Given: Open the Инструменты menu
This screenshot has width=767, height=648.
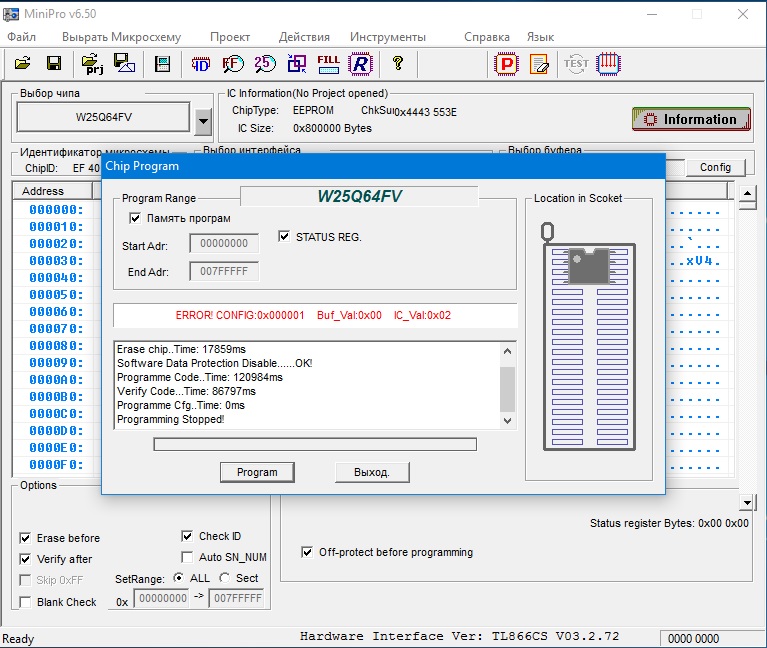Looking at the screenshot, I should coord(387,37).
